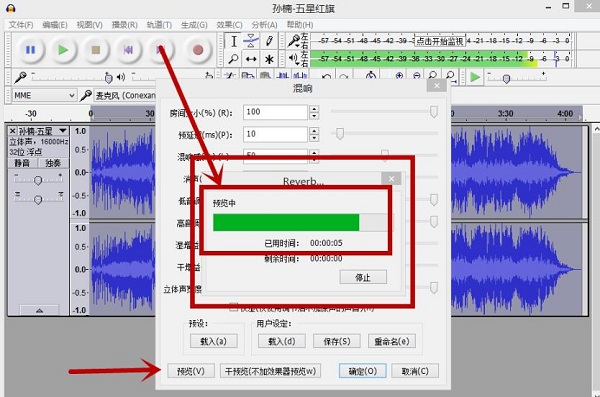Toggle the 独奏 solo button on track
Screen dimensions: 600x397
click(53, 163)
